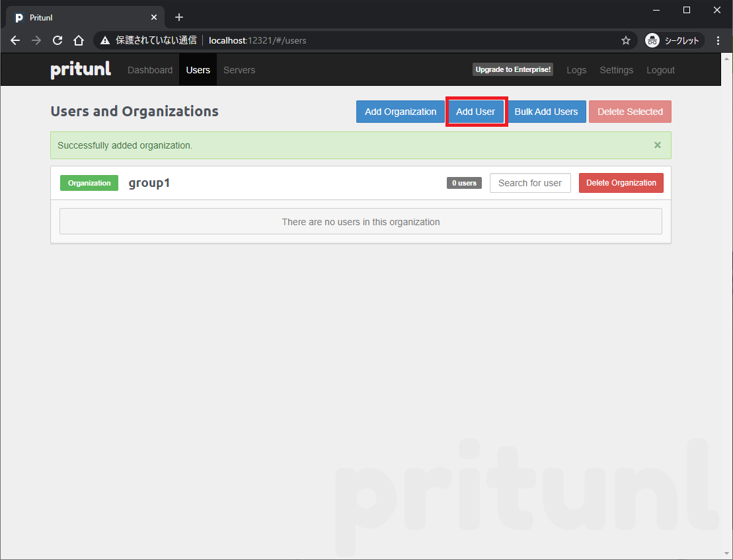Bookmark this page with the star
Viewport: 733px width, 560px height.
tap(625, 41)
